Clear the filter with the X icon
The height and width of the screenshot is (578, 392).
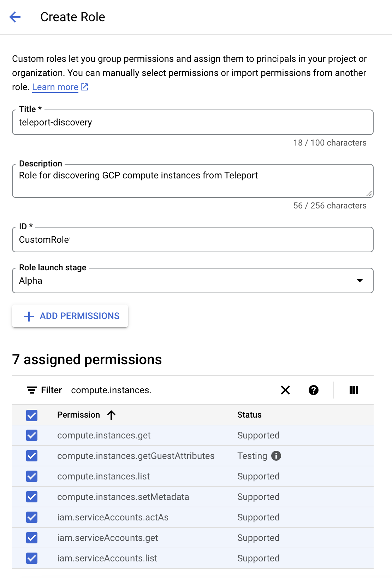coord(285,390)
